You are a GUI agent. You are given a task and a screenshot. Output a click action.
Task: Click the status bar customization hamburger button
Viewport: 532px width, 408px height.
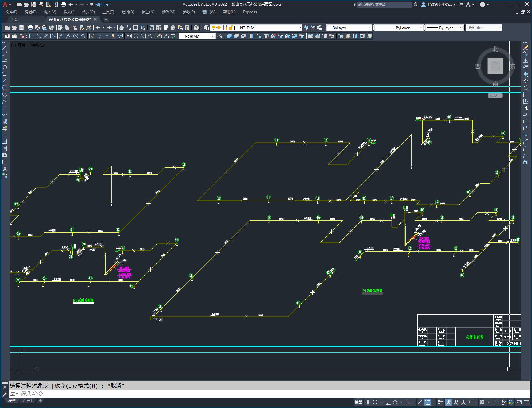527,402
